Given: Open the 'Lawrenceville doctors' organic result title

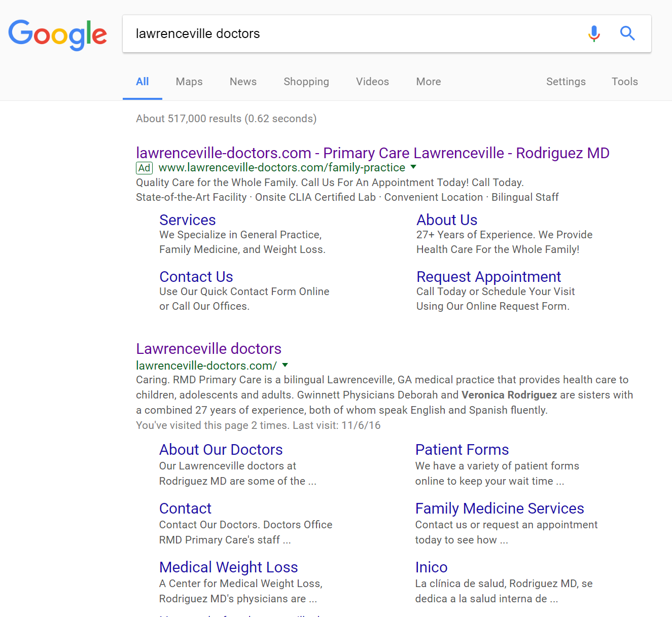Looking at the screenshot, I should (x=208, y=349).
